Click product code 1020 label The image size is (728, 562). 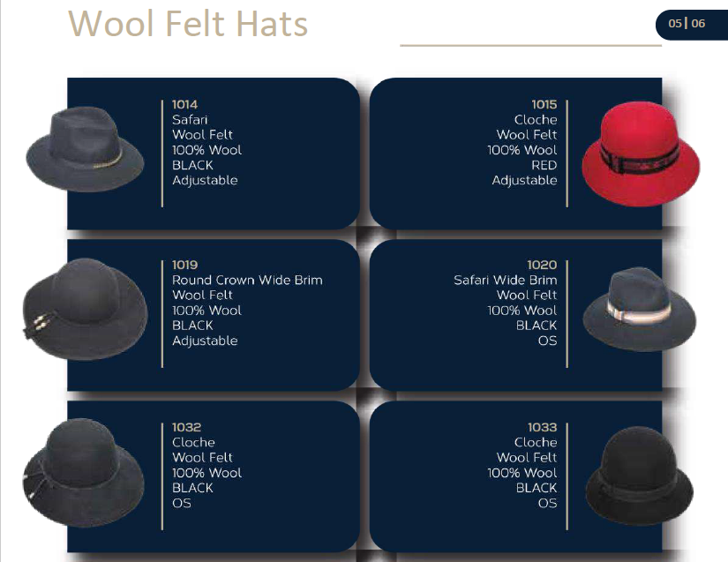[542, 265]
